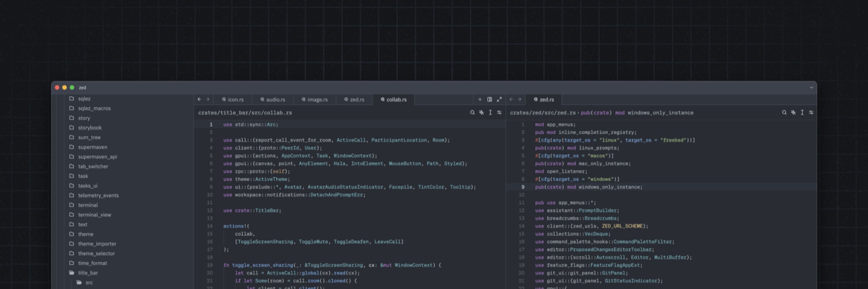Click 'zed' title in window title bar

tap(82, 88)
